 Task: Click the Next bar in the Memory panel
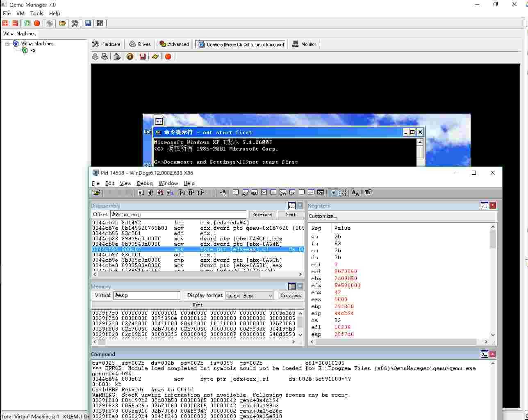pyautogui.click(x=198, y=305)
